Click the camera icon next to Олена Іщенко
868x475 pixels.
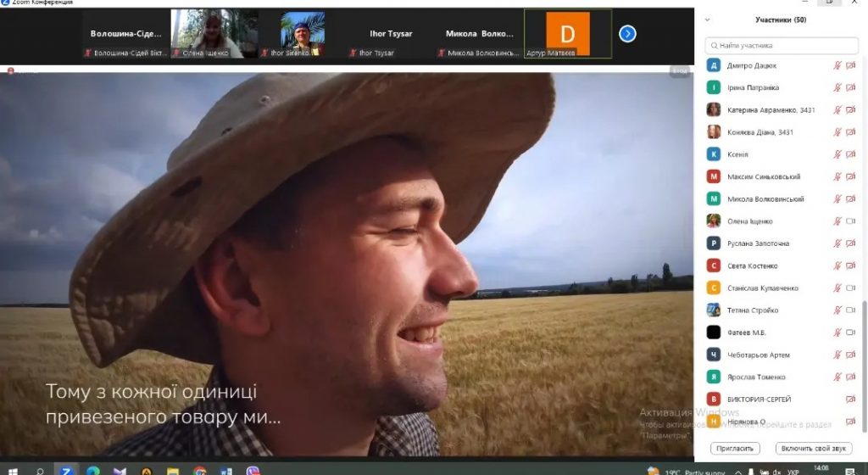pyautogui.click(x=850, y=221)
